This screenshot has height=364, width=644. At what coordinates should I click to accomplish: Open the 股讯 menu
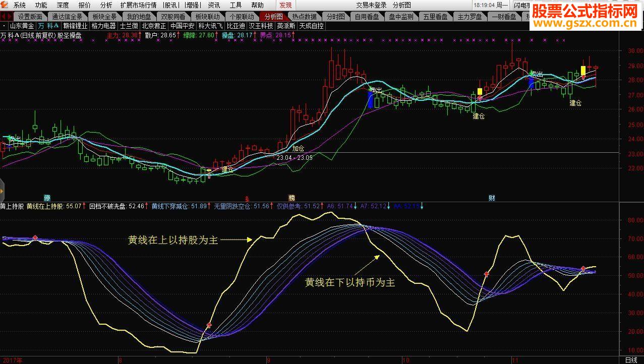tap(171, 5)
